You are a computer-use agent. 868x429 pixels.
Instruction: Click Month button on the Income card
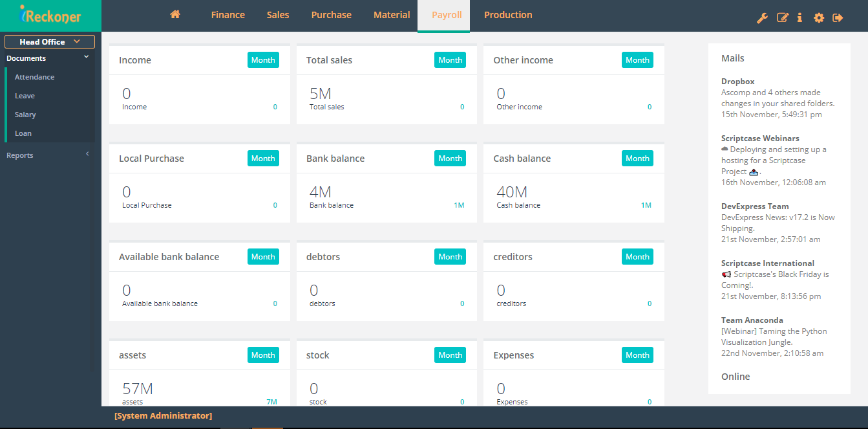[263, 60]
